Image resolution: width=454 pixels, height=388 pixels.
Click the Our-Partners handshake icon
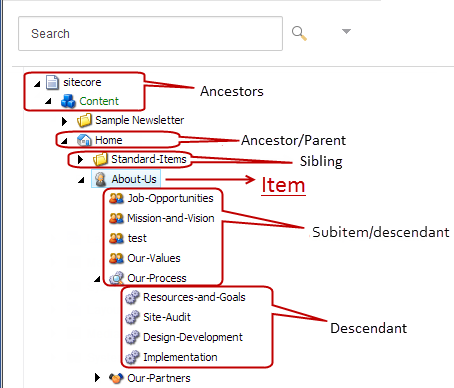click(116, 378)
